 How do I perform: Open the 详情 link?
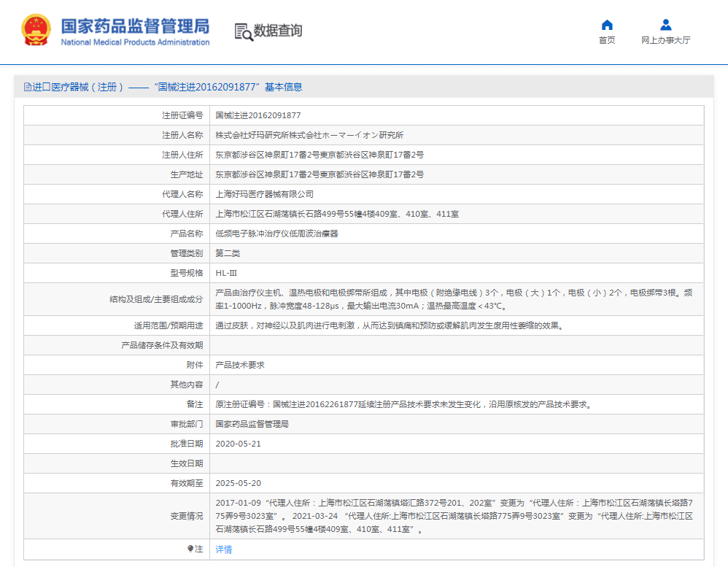pos(224,549)
